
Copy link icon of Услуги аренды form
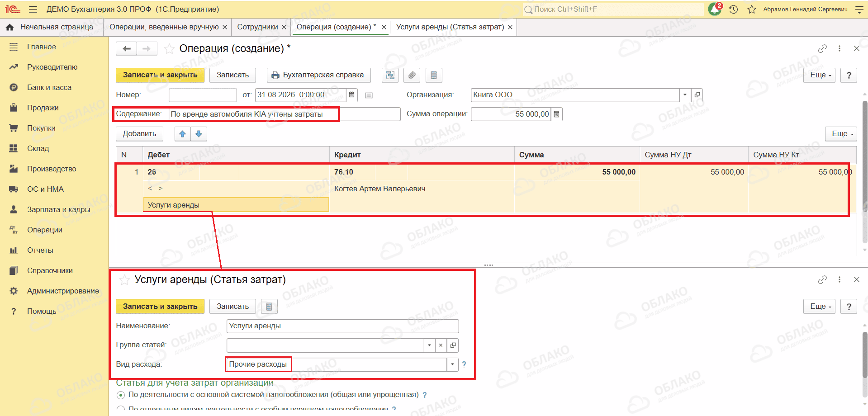(822, 279)
